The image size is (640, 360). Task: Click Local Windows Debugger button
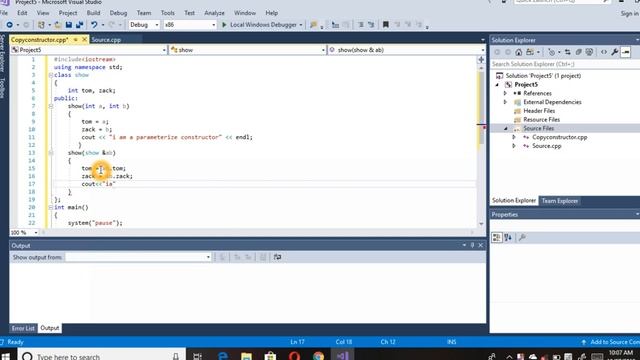(263, 25)
